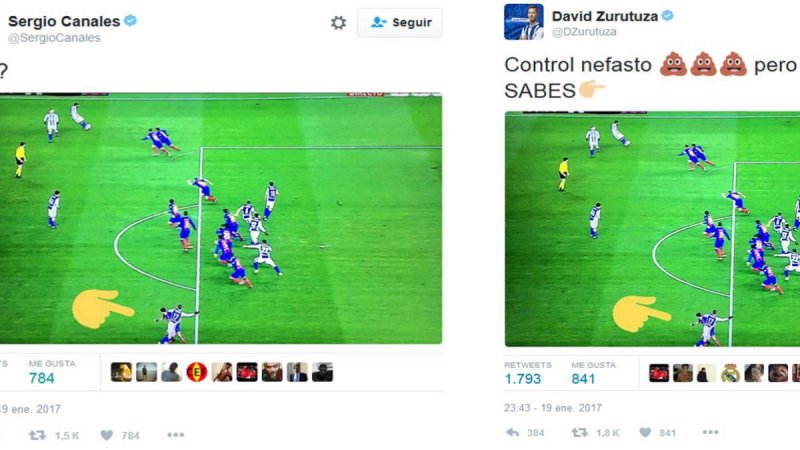Like the Zurutuza tweet via heart 841

point(645,433)
